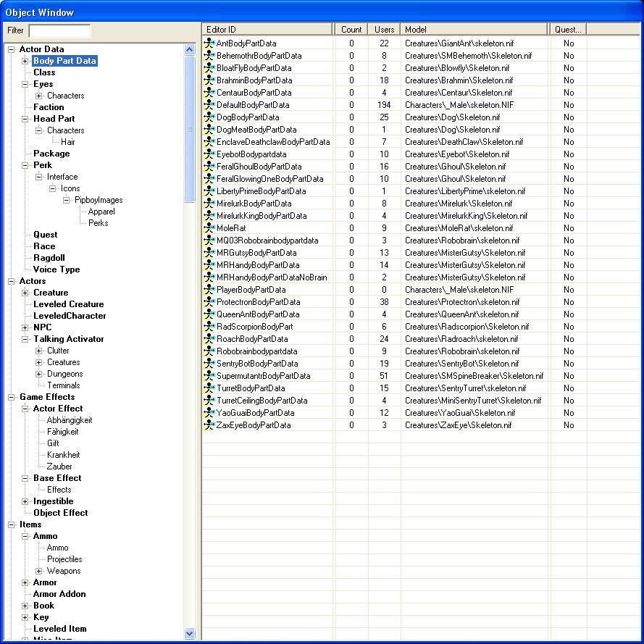
Task: Select the Object Effect tree item
Action: pyautogui.click(x=61, y=513)
